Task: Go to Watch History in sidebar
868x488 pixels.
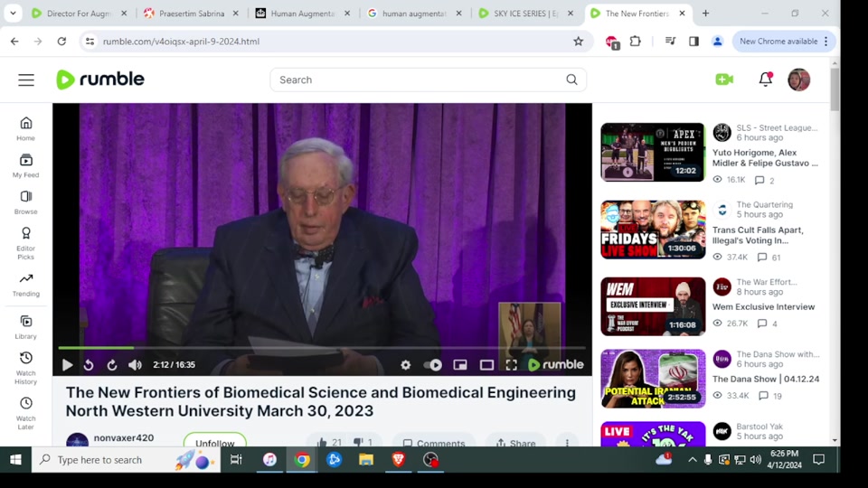Action: (x=25, y=363)
